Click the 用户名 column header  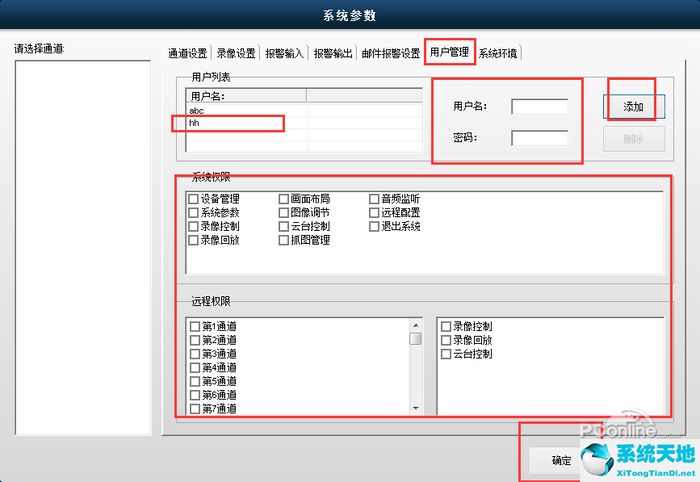pos(246,96)
